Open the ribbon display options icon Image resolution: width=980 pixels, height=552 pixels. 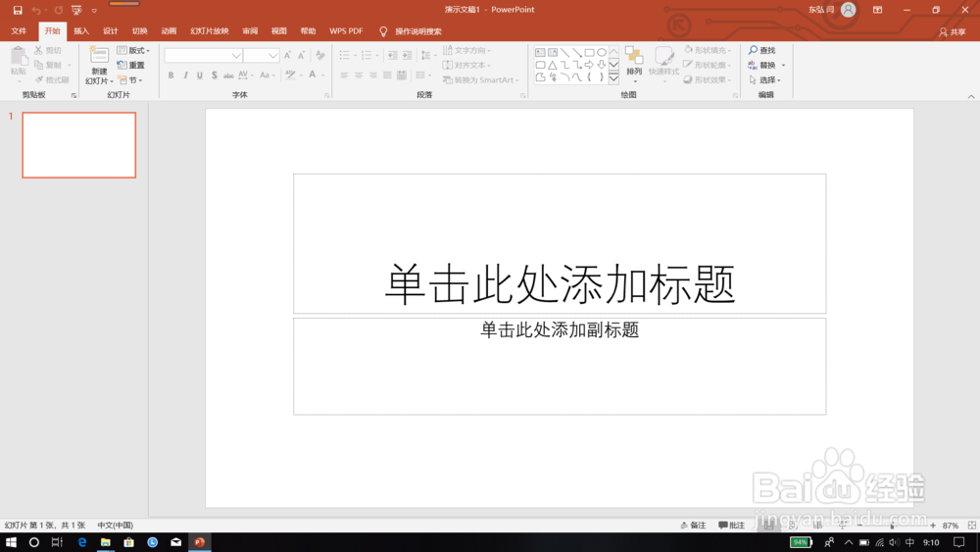(877, 10)
